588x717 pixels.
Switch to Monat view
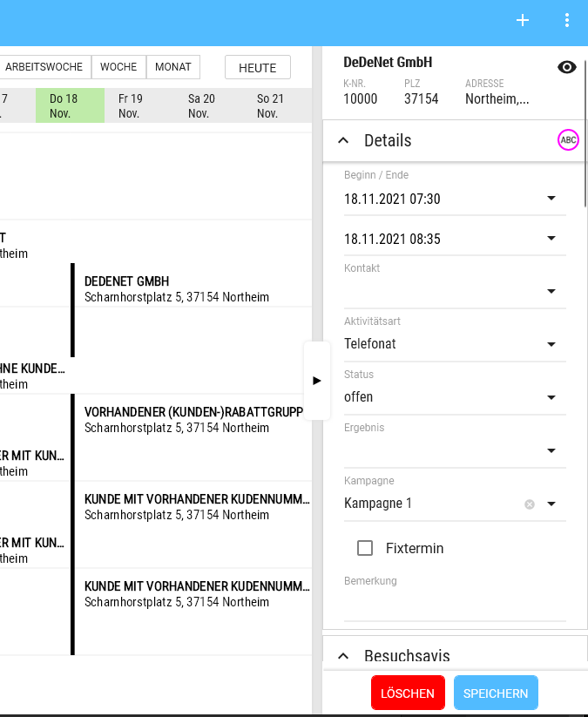click(x=172, y=67)
